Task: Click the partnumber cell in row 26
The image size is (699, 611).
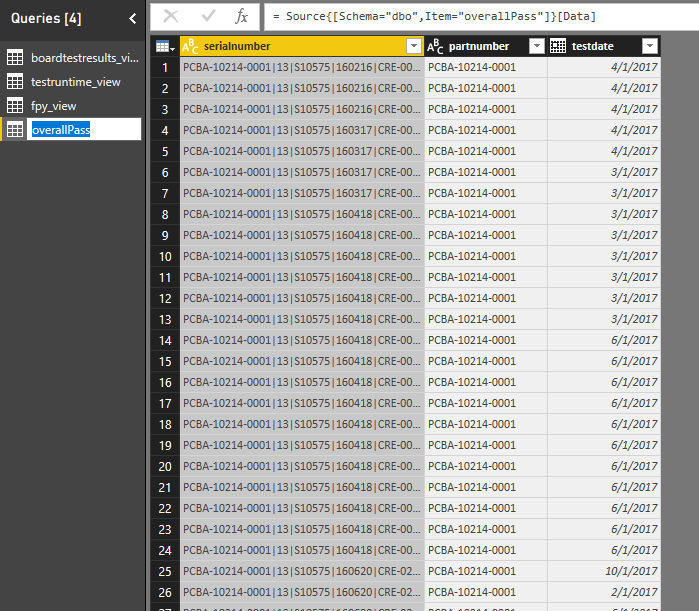Action: pos(485,592)
